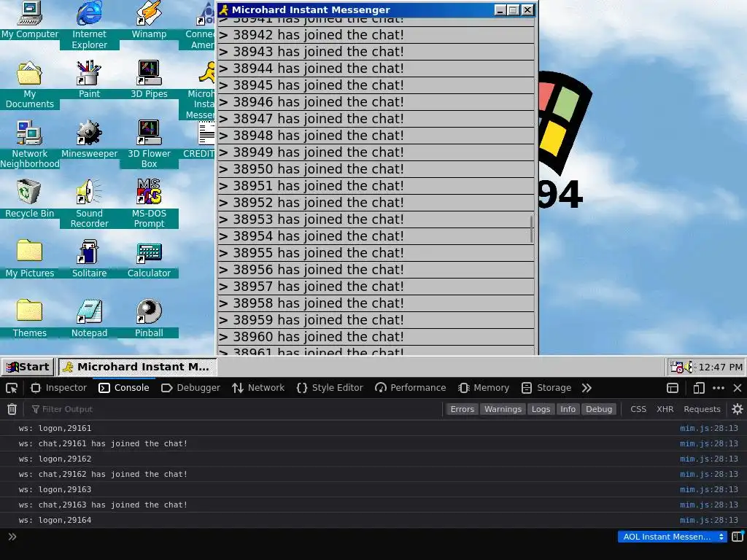Image resolution: width=747 pixels, height=560 pixels.
Task: Toggle the split sidebar editor icon
Action: point(738,537)
